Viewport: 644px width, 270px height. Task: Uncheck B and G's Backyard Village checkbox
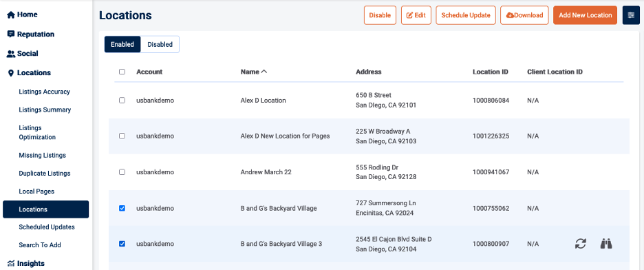[x=122, y=209]
